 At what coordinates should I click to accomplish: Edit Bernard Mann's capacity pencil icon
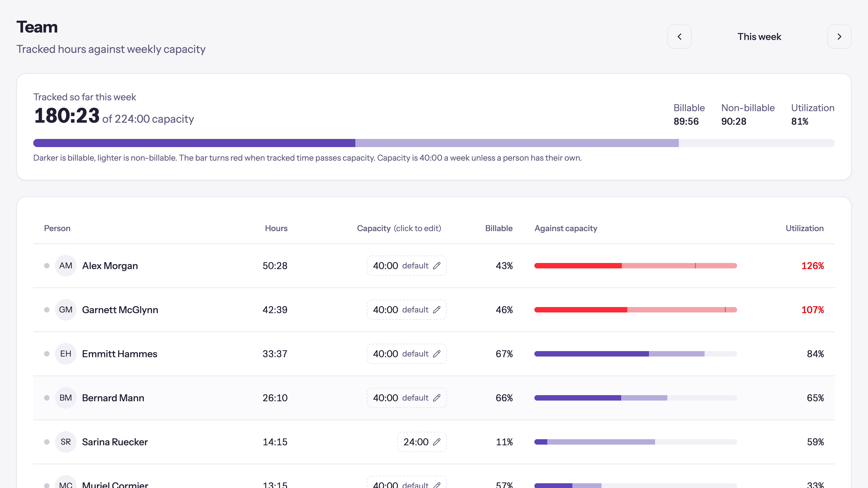[x=437, y=398]
